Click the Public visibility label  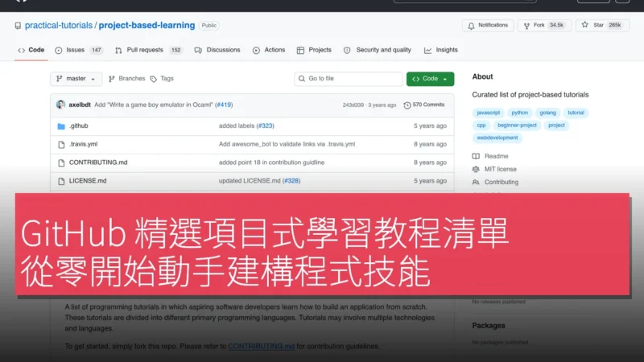208,26
